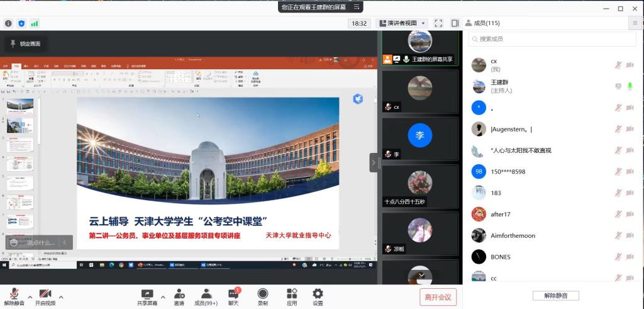Unmute microphone with 解除静音 toolbar button
This screenshot has width=644, height=309.
click(x=14, y=296)
